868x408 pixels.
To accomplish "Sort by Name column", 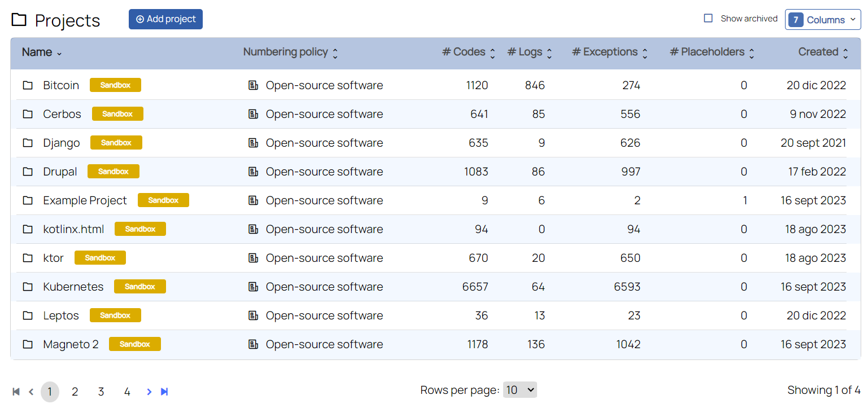I will 42,52.
